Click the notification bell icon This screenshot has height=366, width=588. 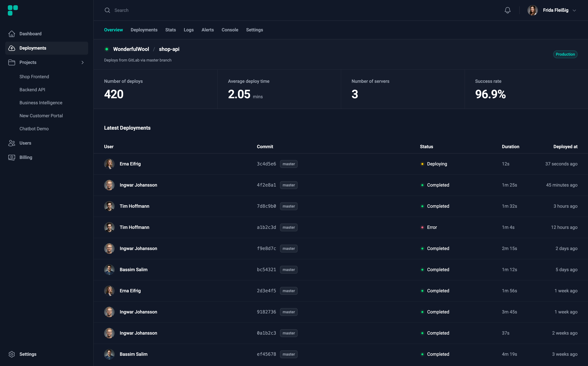507,10
